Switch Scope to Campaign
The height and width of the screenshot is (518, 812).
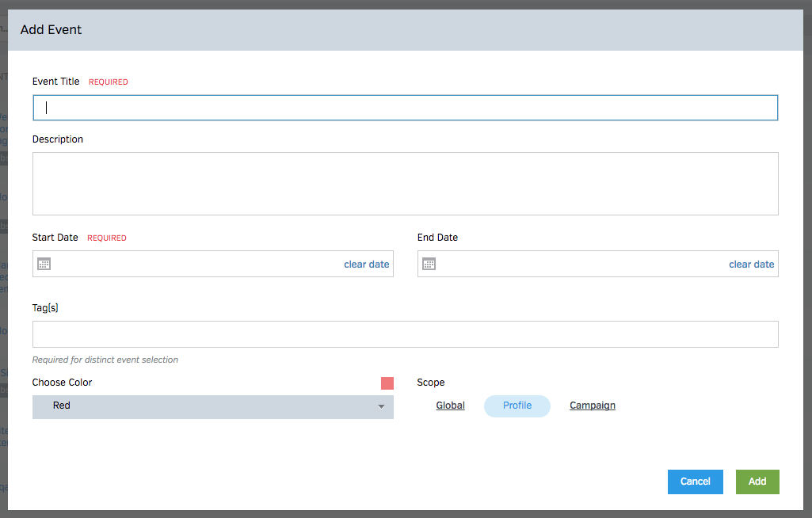(592, 406)
